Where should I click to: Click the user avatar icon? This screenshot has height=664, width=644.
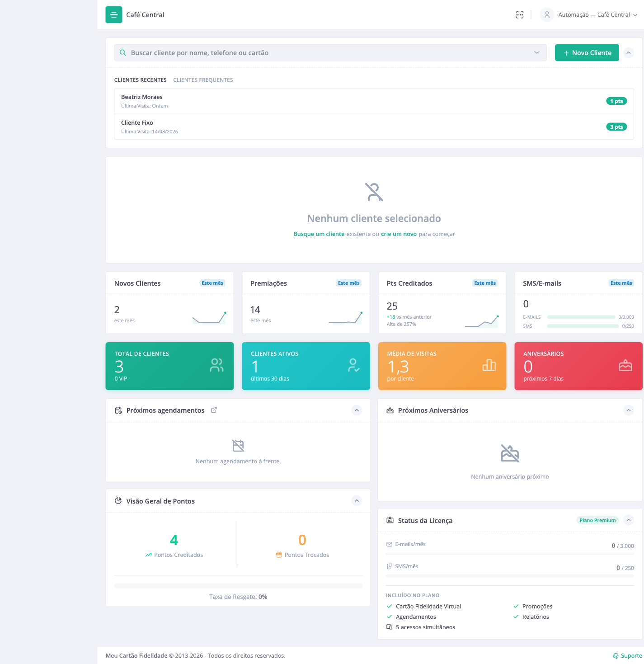[547, 15]
